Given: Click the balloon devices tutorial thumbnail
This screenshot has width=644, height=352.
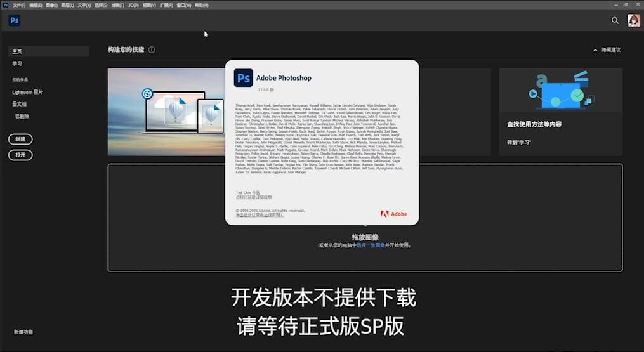Looking at the screenshot, I should click(x=166, y=112).
